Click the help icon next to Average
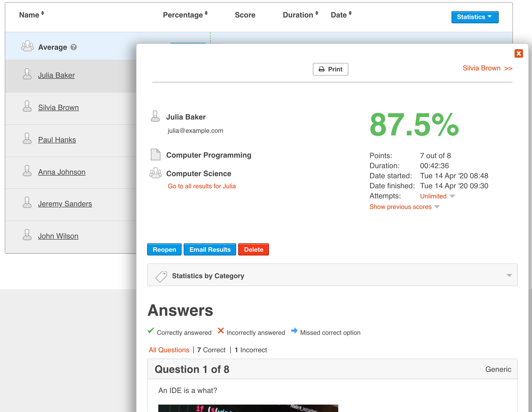 tap(74, 47)
